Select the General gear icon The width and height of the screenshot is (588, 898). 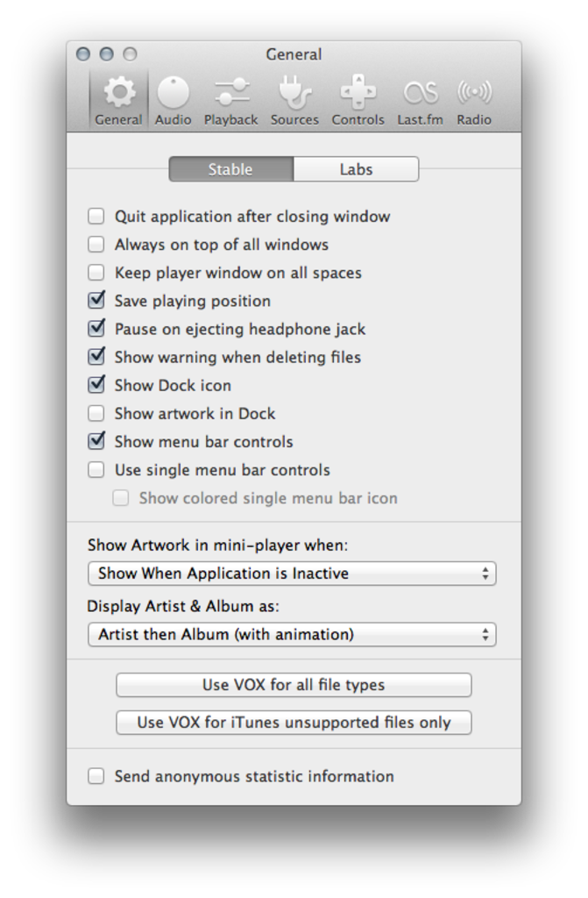click(x=119, y=92)
